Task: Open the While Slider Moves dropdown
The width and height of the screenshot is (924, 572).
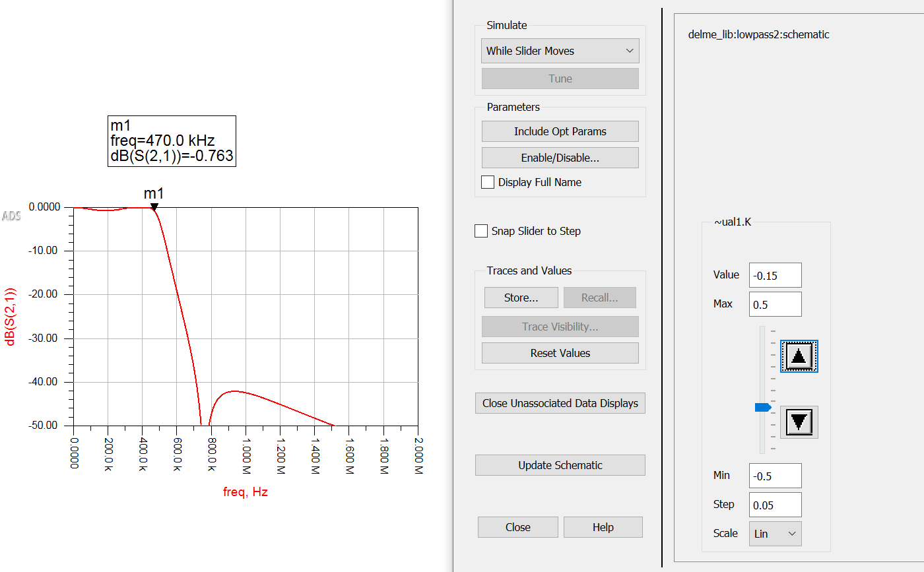Action: [x=560, y=51]
